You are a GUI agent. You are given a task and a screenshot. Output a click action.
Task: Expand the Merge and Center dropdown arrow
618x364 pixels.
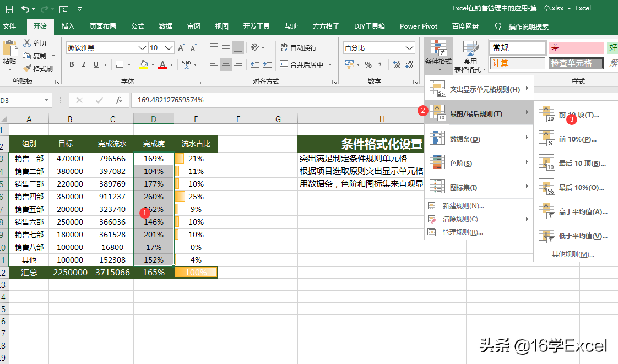[x=330, y=64]
